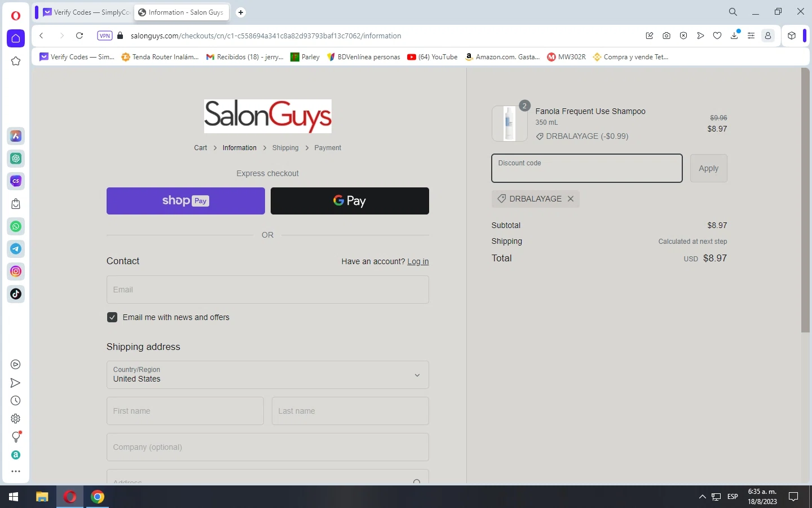Image resolution: width=812 pixels, height=508 pixels.
Task: Open WhatsApp in the sidebar
Action: [16, 226]
